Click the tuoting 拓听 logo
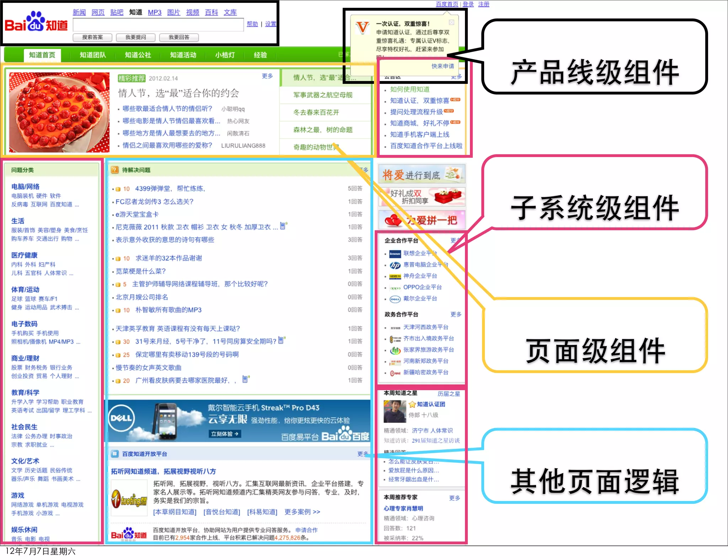Screen dimensions: 728x560 tap(129, 498)
